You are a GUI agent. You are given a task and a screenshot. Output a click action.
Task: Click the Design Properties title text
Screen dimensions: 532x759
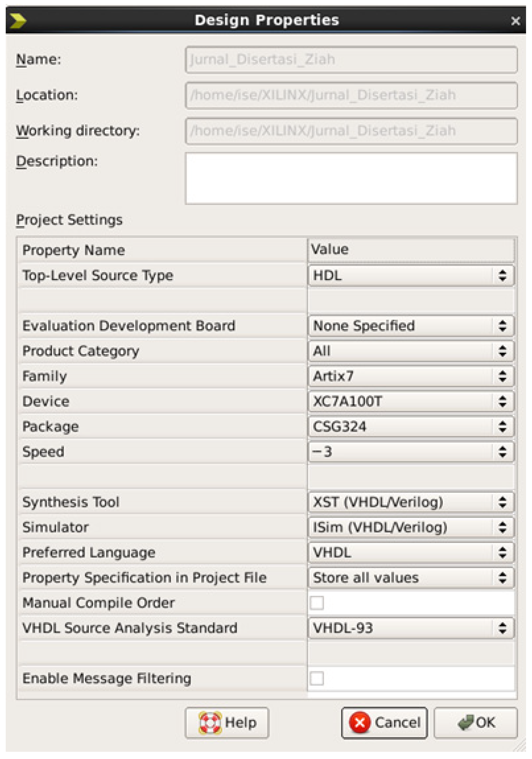click(x=267, y=20)
